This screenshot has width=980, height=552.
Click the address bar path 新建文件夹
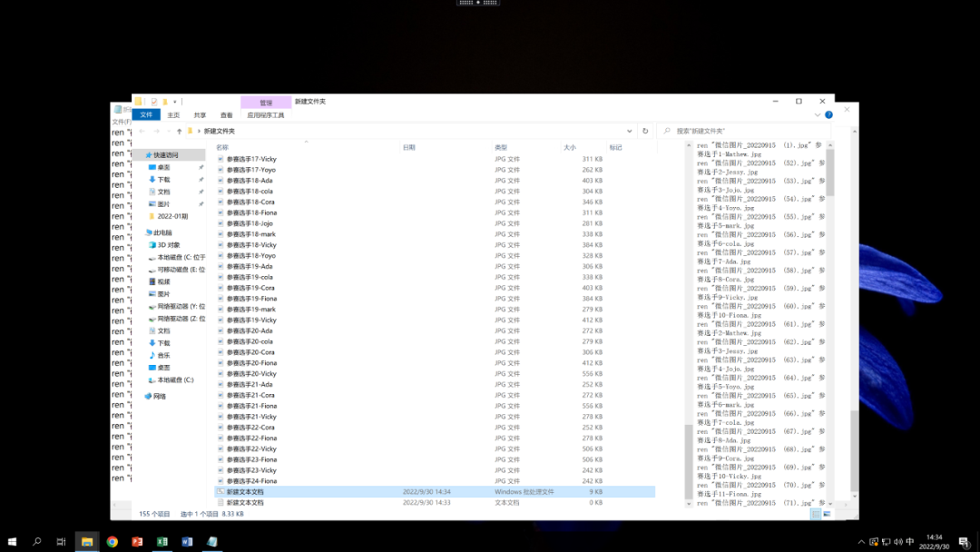pyautogui.click(x=220, y=132)
